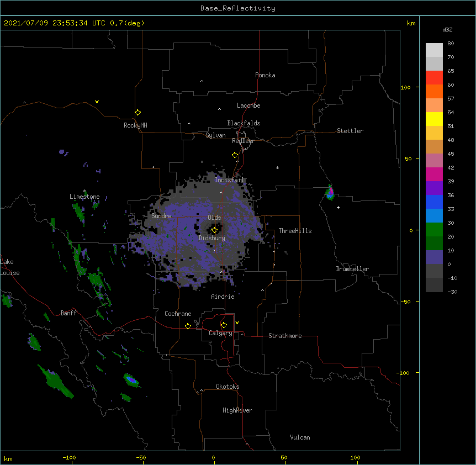The image size is (476, 465).
Task: Click the Vulcan label
Action: pyautogui.click(x=300, y=437)
